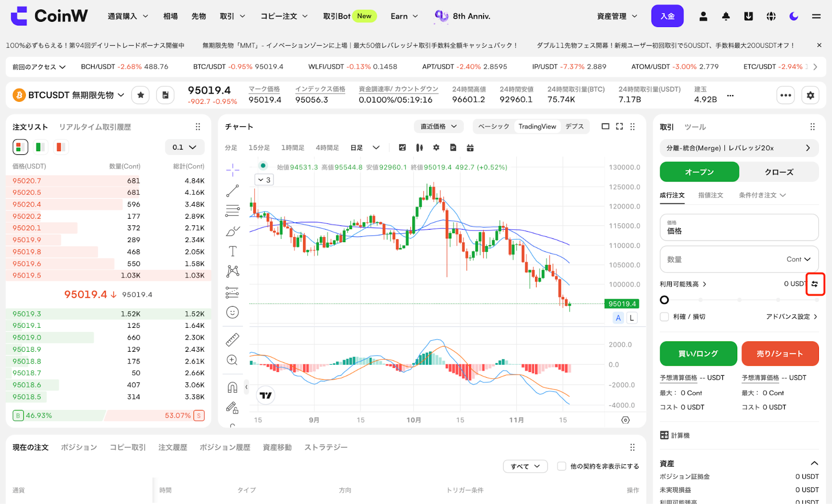Screen dimensions: 832x504
Task: Click the transfer swap icon by balance
Action: (815, 284)
